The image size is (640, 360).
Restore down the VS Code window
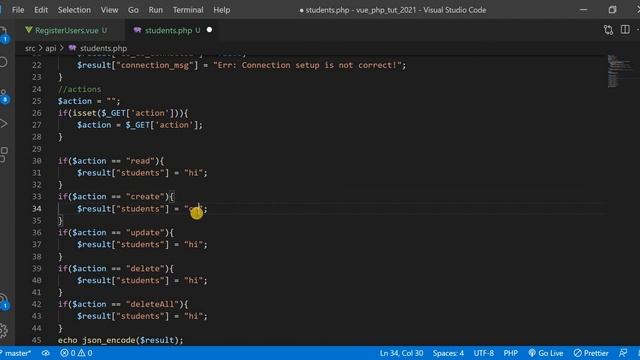tap(612, 10)
